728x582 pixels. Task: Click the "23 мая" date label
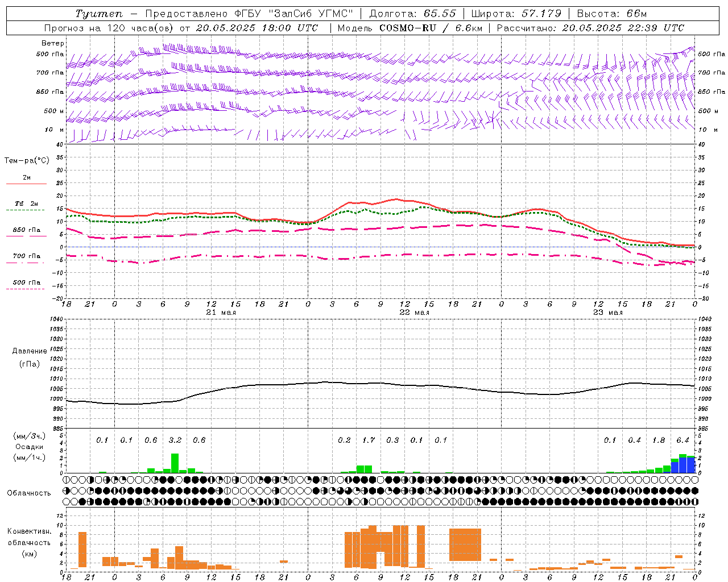(607, 313)
